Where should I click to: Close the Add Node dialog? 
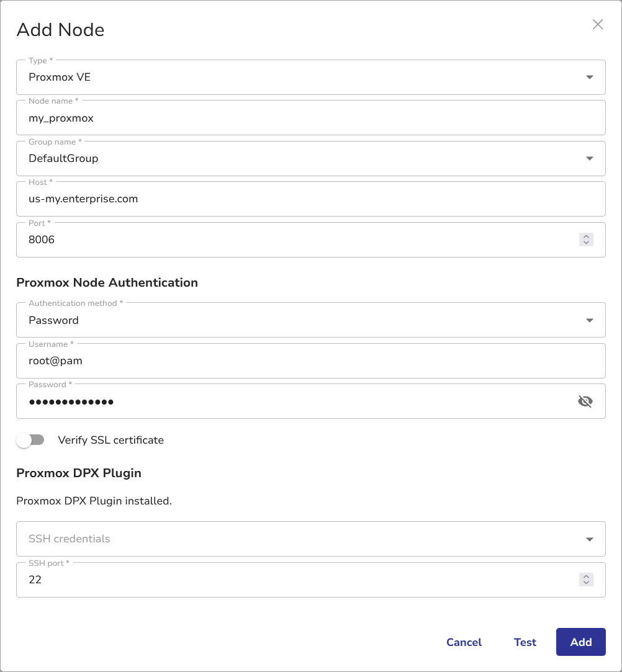[x=598, y=24]
